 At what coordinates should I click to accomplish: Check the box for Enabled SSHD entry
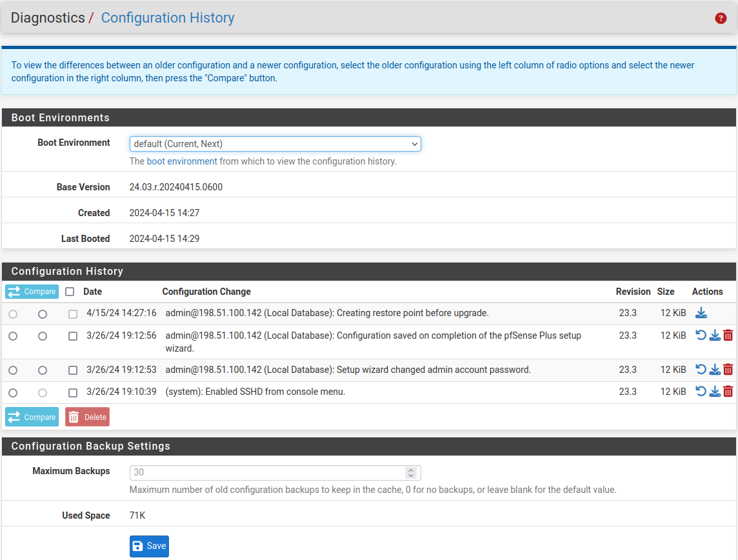73,392
